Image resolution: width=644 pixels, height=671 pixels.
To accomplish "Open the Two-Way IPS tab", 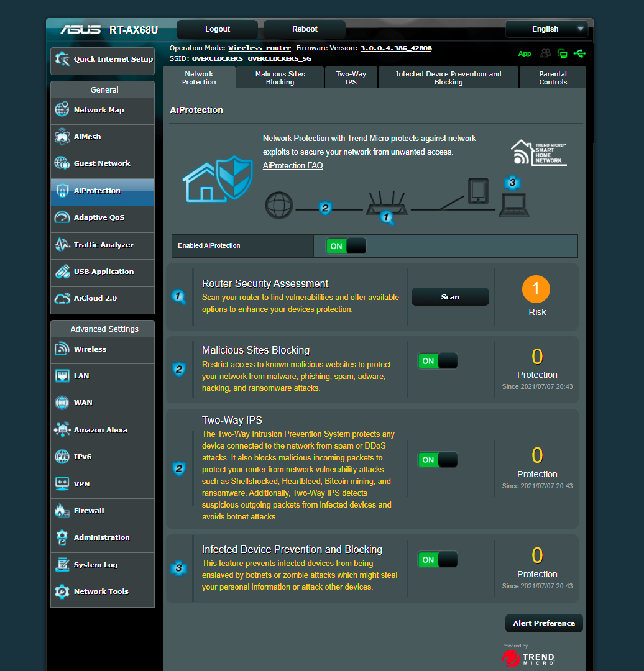I will pyautogui.click(x=351, y=78).
